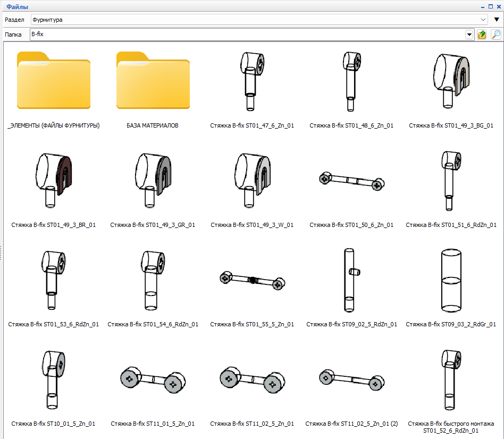Select the ST09_03_2_RdGr_01 cylinder thumbnail
Image resolution: width=504 pixels, height=439 pixels.
point(451,280)
